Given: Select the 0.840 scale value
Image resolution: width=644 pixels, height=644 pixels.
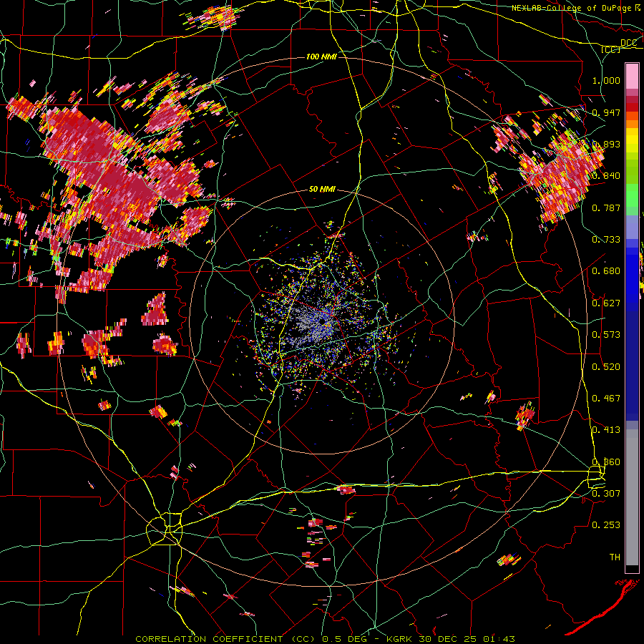Looking at the screenshot, I should [x=606, y=175].
